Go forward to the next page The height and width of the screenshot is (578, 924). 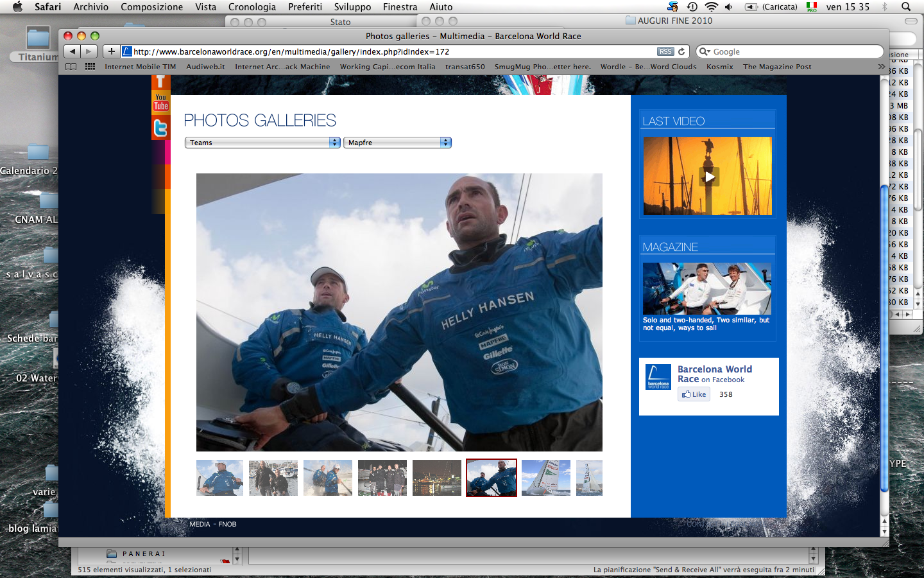(x=89, y=51)
